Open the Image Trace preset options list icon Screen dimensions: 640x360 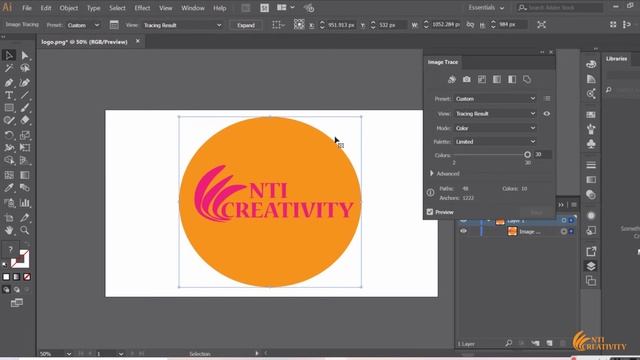(x=547, y=98)
